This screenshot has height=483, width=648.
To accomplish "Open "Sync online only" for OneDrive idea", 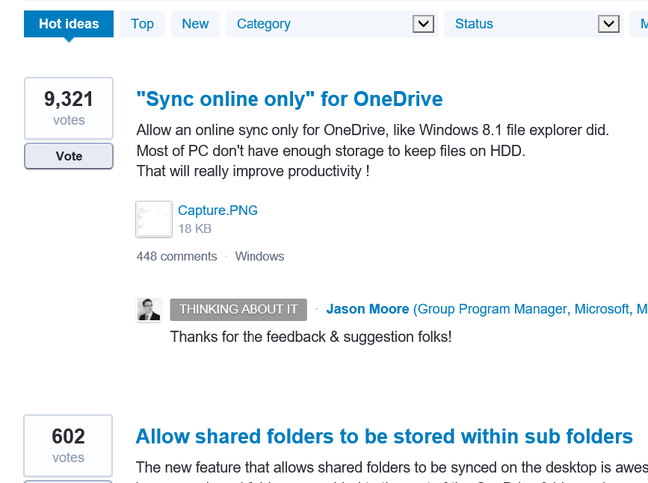I will [289, 99].
